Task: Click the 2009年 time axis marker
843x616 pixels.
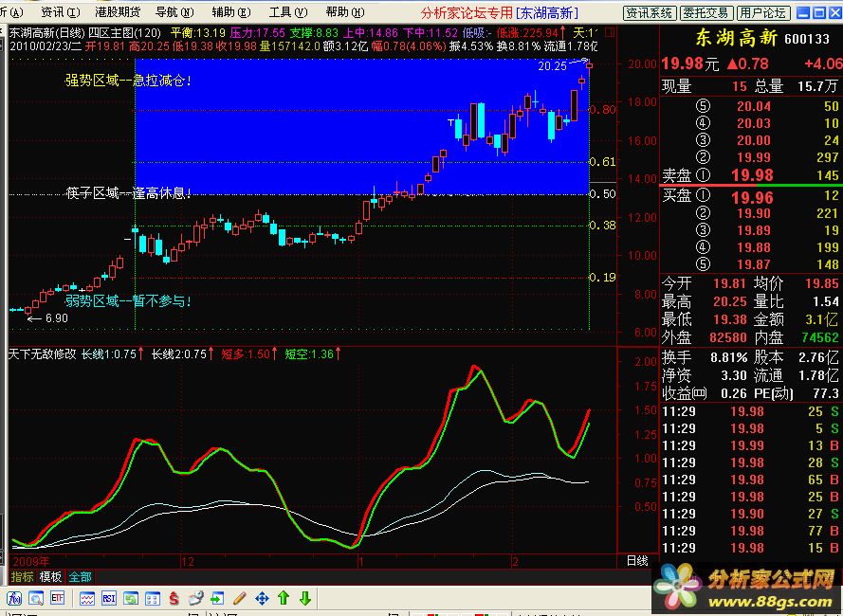Action: [30, 562]
